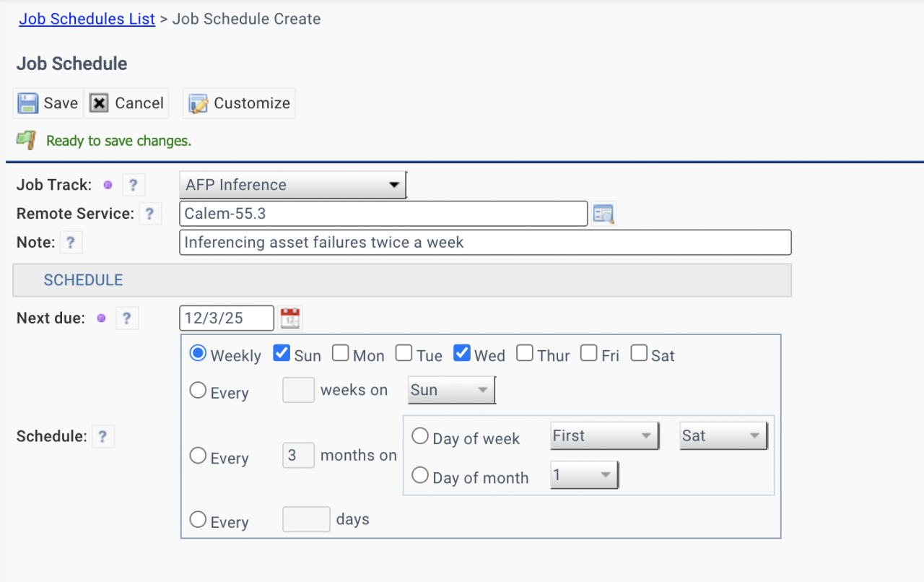Enable the Fri weekday checkbox
The width and height of the screenshot is (924, 582).
click(589, 354)
